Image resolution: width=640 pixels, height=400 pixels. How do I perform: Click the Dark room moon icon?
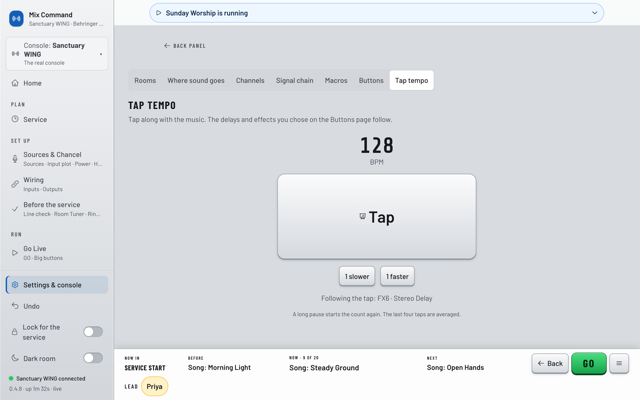pyautogui.click(x=15, y=358)
